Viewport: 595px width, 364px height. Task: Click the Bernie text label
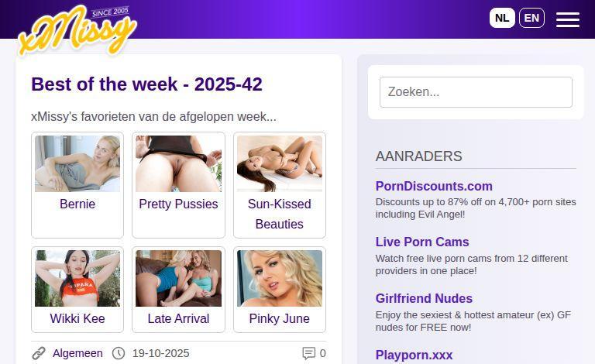point(77,204)
